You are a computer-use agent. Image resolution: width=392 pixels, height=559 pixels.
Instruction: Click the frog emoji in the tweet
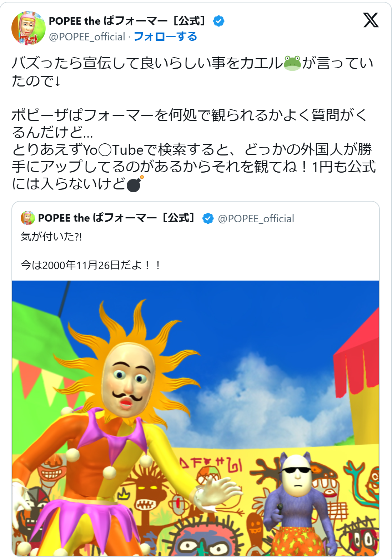(292, 63)
